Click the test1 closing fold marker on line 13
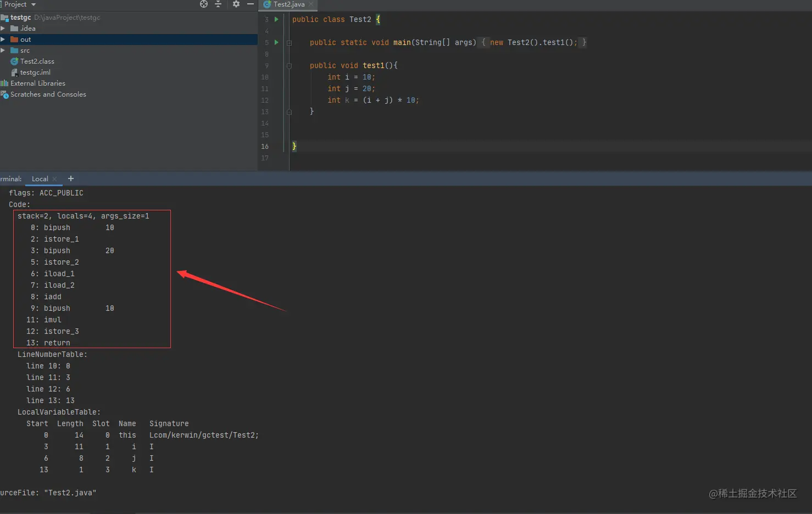812x514 pixels. 289,111
